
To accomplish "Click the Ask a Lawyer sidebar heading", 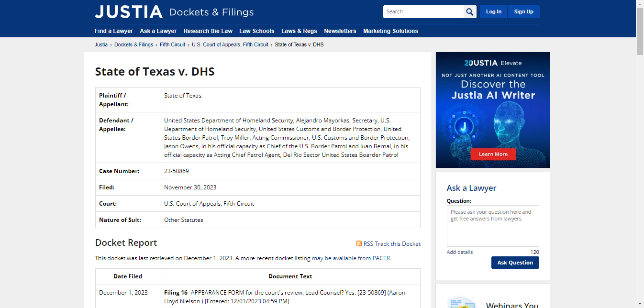I will 471,188.
